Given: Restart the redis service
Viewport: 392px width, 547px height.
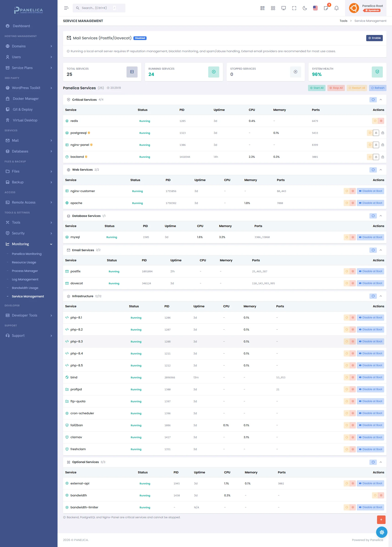Looking at the screenshot, I should click(375, 121).
